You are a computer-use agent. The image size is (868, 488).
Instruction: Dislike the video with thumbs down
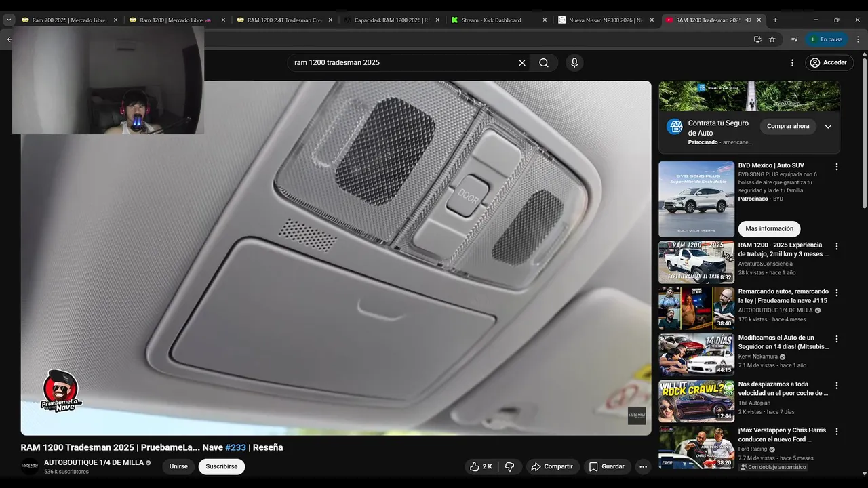pos(509,466)
